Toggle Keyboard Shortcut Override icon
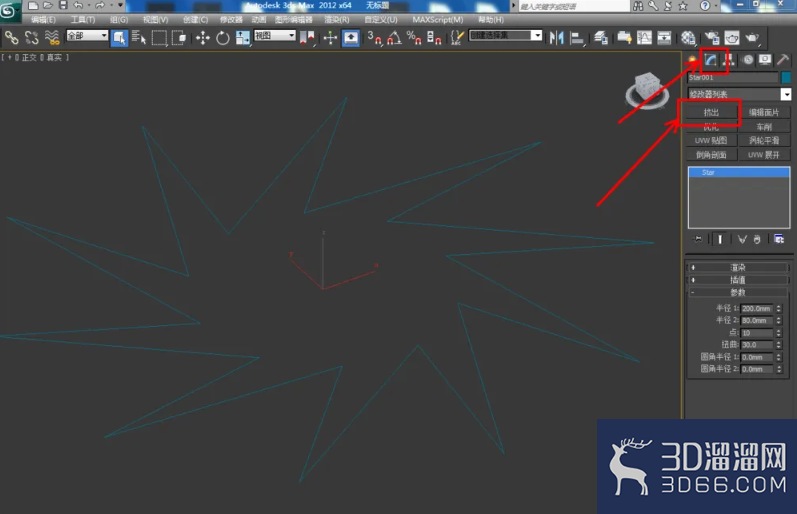Screen dimensions: 797x514 (x=351, y=38)
